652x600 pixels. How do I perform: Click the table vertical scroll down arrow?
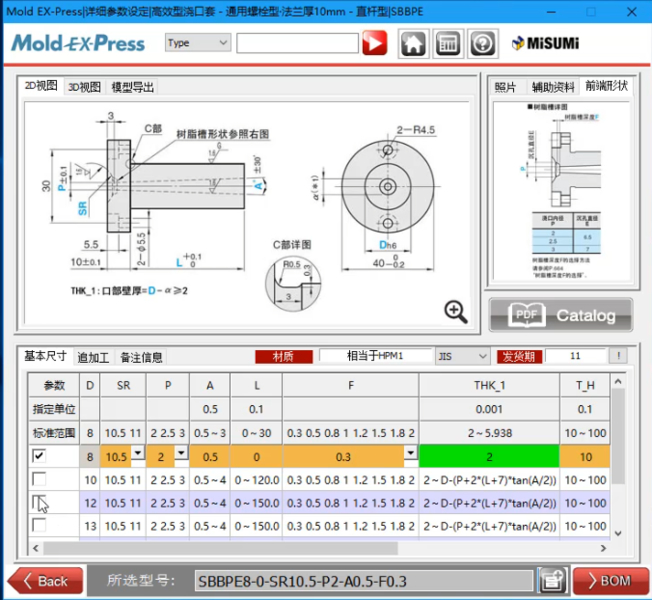point(618,533)
